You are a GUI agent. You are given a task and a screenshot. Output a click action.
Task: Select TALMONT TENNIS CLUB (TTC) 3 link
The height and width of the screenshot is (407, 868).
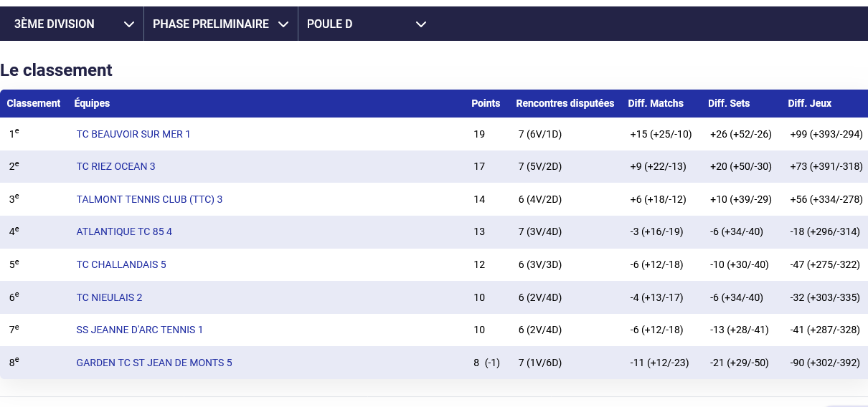(x=149, y=199)
